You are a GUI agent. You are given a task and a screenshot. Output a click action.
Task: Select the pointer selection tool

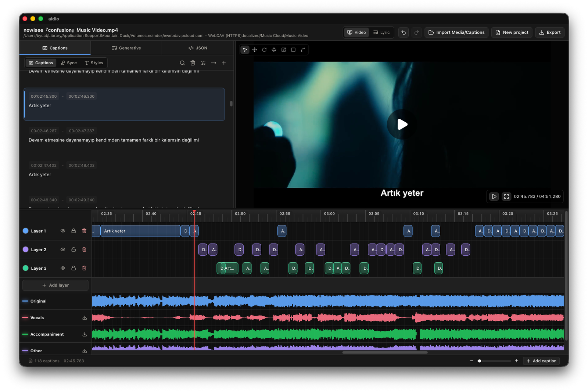tap(245, 50)
